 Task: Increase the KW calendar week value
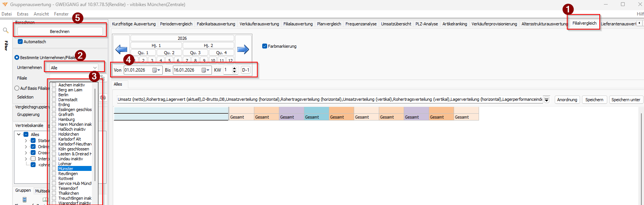tap(234, 68)
